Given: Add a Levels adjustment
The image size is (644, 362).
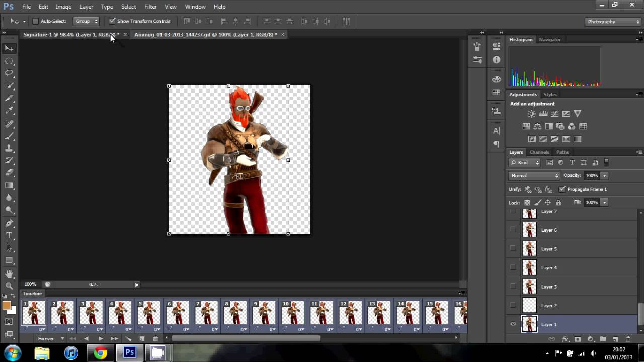Looking at the screenshot, I should point(543,114).
